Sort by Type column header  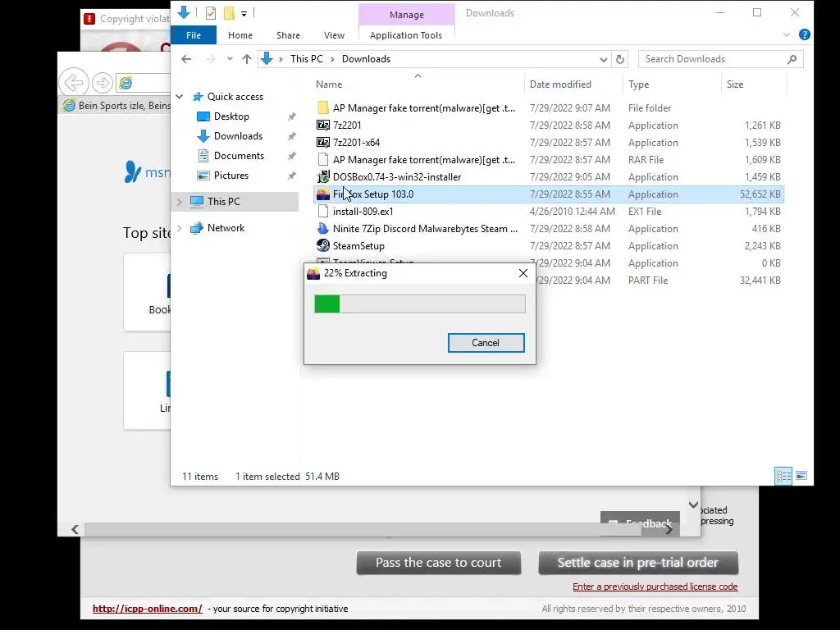(638, 84)
